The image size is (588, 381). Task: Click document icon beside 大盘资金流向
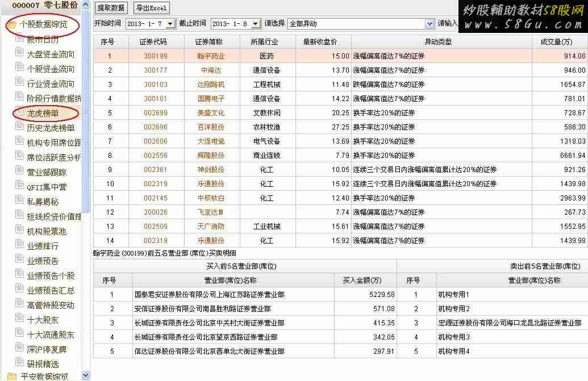[19, 52]
